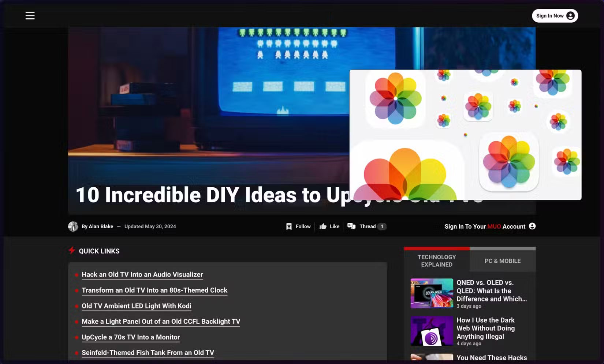Open "Transform an Old TV Into an 80s-Themed Clock"

(154, 290)
